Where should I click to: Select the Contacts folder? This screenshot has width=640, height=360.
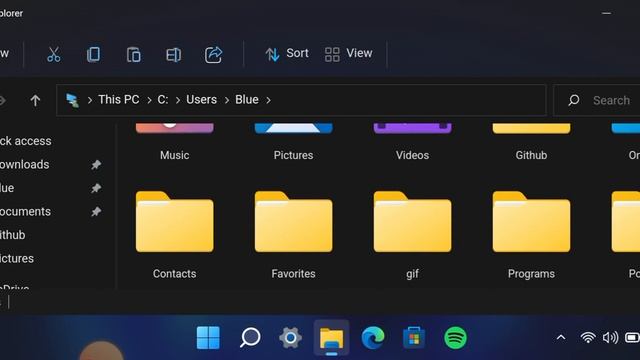(x=174, y=235)
